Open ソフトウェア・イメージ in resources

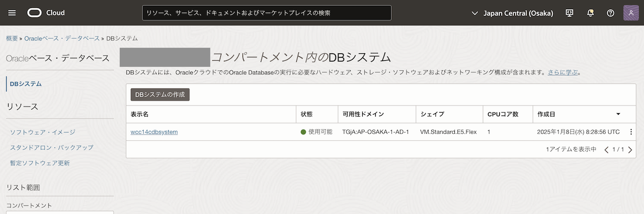43,132
